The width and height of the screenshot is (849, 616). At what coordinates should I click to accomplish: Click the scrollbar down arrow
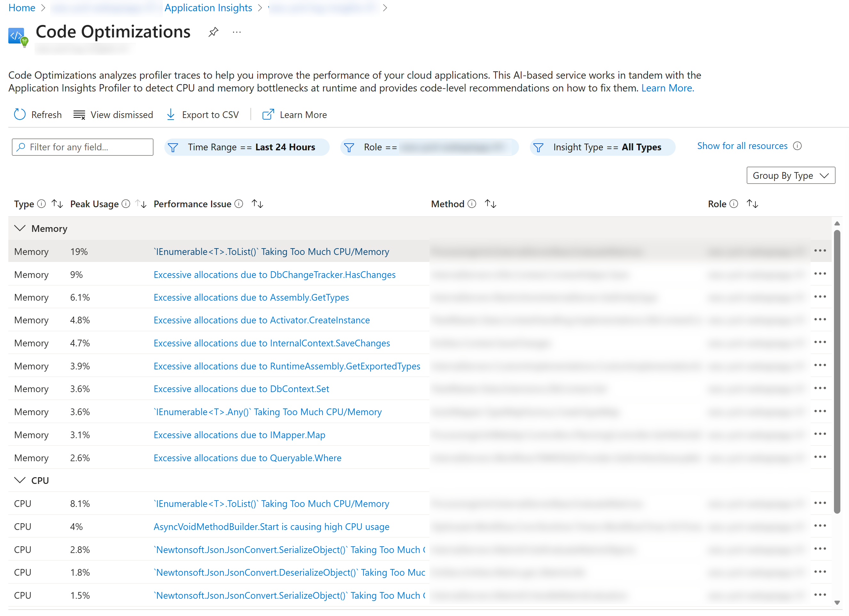[x=837, y=603]
